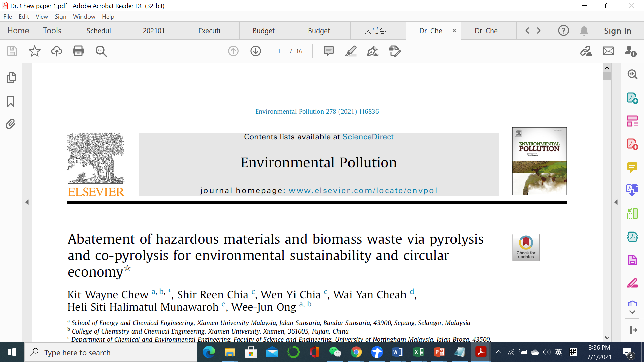This screenshot has height=362, width=644.
Task: Open the Bookmarks panel
Action: click(11, 101)
